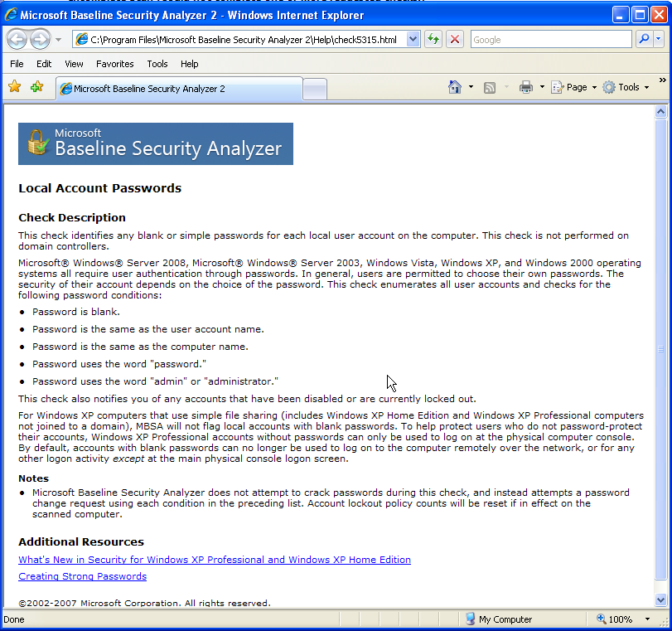672x631 pixels.
Task: Click bullet "Password is the same as the computer name."
Action: [140, 347]
